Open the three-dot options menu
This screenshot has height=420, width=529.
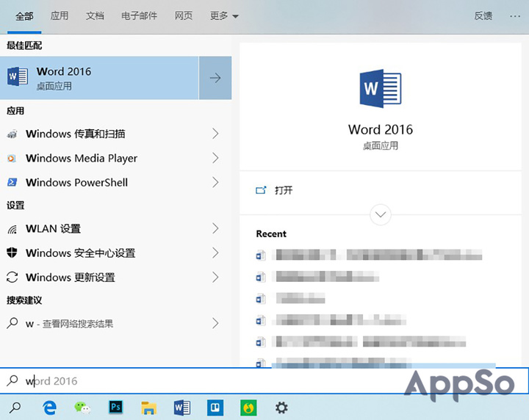(515, 16)
